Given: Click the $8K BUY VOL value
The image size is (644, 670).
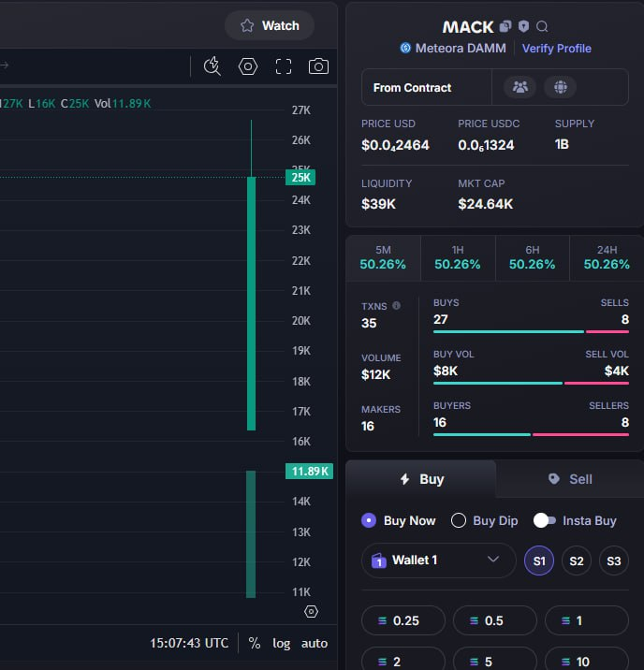Looking at the screenshot, I should click(446, 371).
